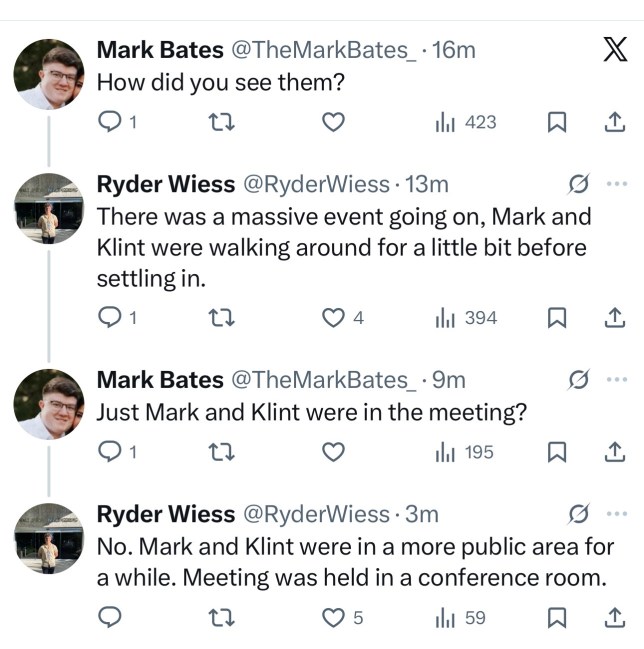Reply to Mark Bates' "How did you see them?" tweet
Screen dimensions: 644x649
112,122
